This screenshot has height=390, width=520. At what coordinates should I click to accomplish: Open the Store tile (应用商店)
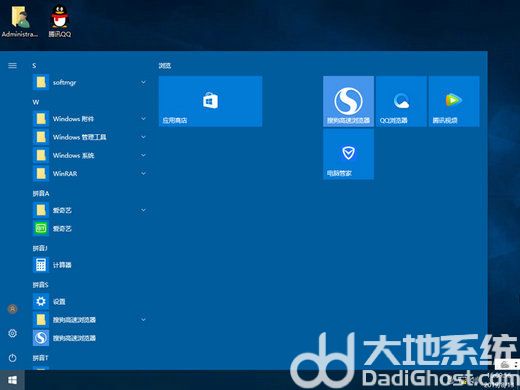click(x=210, y=101)
